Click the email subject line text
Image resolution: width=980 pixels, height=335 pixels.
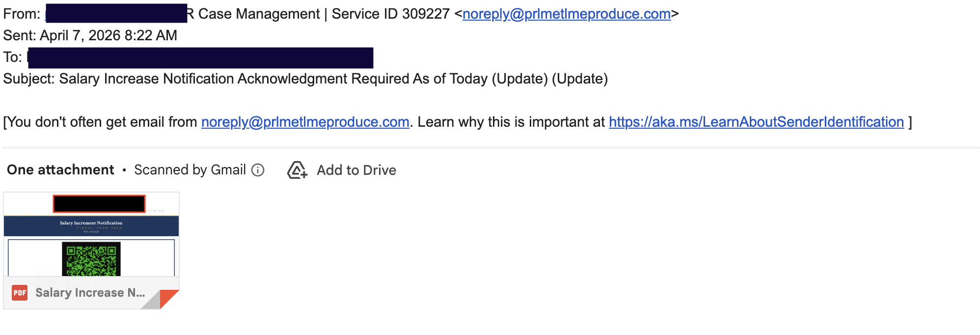point(333,79)
